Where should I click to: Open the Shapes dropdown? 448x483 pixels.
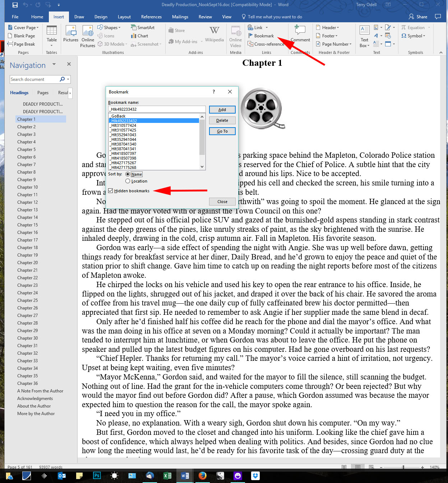coord(109,27)
